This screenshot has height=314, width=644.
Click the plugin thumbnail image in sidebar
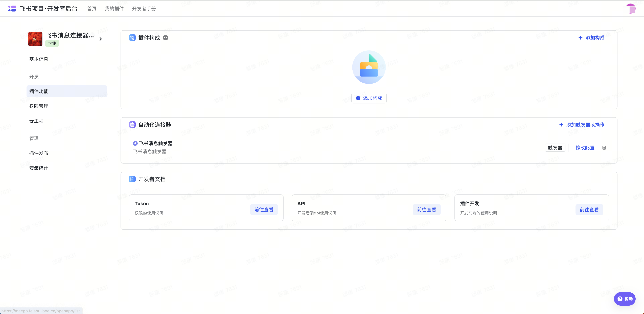[x=35, y=39]
